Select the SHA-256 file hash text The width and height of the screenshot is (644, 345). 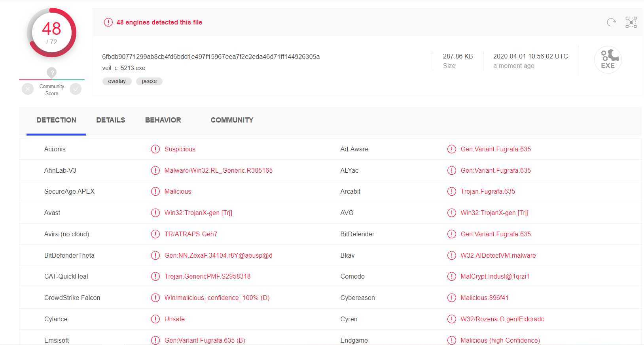(211, 57)
